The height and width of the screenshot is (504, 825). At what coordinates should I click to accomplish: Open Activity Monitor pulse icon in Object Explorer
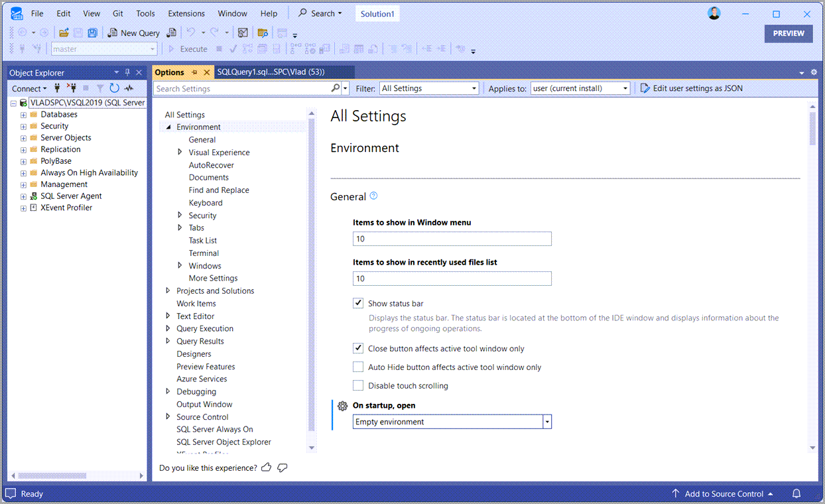click(x=129, y=88)
